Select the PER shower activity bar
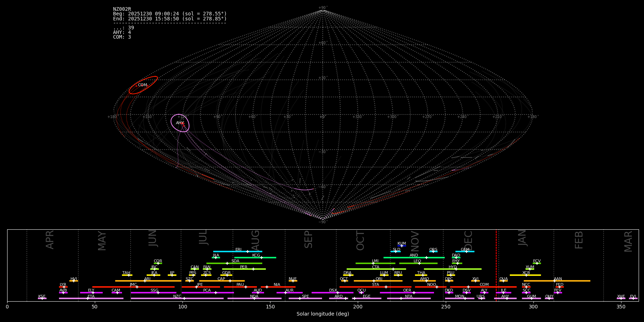Screen dimensions: 644x322 [244, 269]
